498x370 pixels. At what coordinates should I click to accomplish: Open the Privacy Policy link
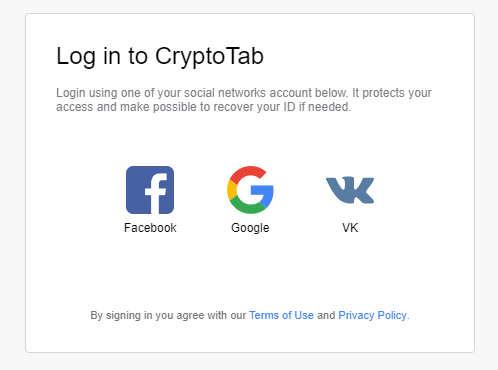[x=373, y=315]
